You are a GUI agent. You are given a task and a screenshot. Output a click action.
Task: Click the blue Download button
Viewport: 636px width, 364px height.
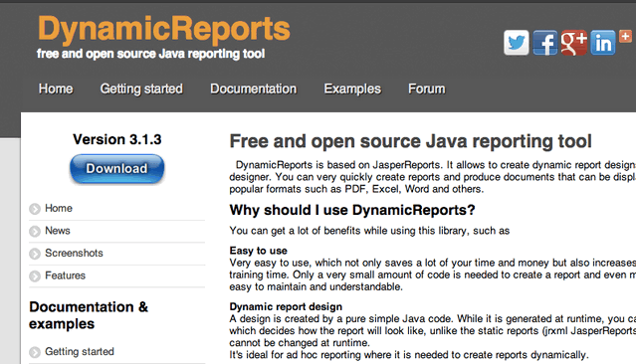coord(116,169)
